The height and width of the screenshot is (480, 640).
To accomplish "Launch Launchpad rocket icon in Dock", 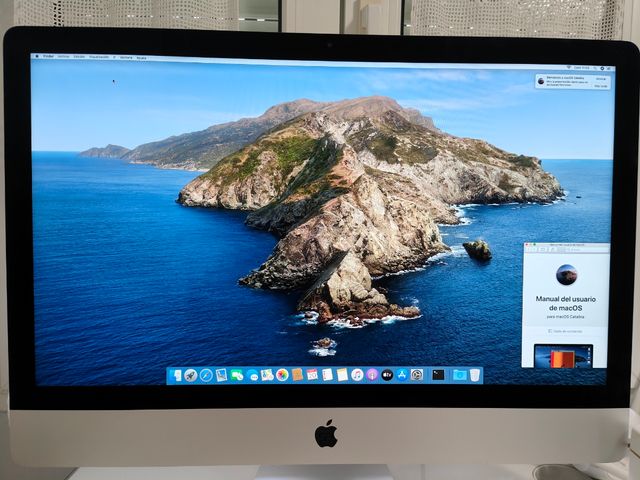I will [191, 375].
